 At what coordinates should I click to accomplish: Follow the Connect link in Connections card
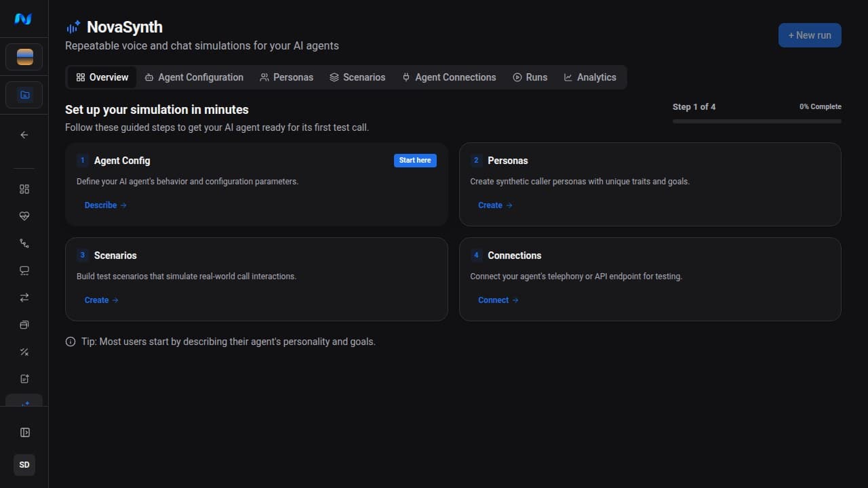pos(498,300)
